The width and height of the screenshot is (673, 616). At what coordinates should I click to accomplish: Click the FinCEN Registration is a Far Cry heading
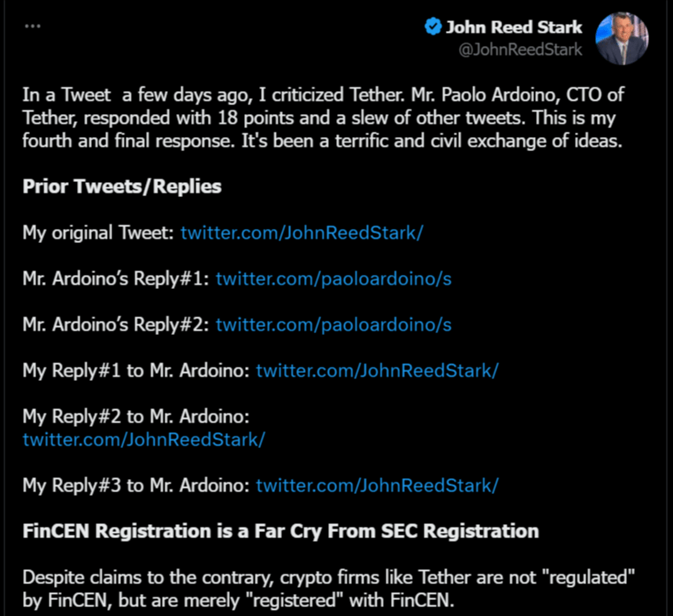click(280, 531)
